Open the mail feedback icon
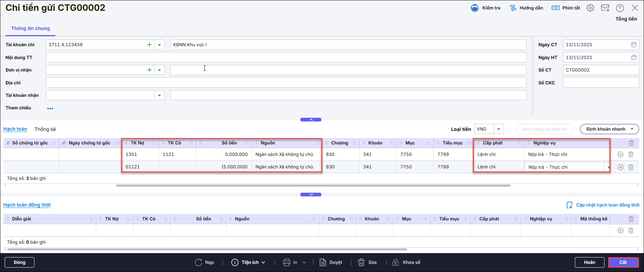Screen dimensions: 644x272 605,8
